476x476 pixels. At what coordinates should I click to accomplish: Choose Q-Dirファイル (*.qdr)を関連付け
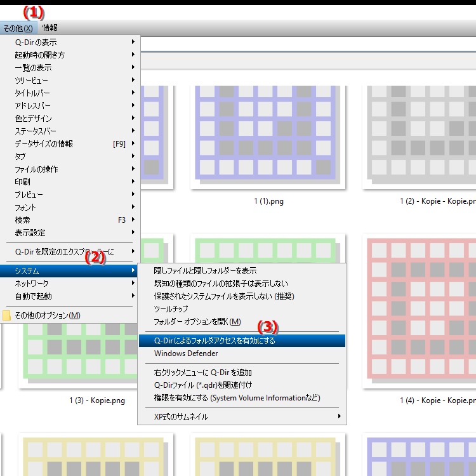point(242,385)
